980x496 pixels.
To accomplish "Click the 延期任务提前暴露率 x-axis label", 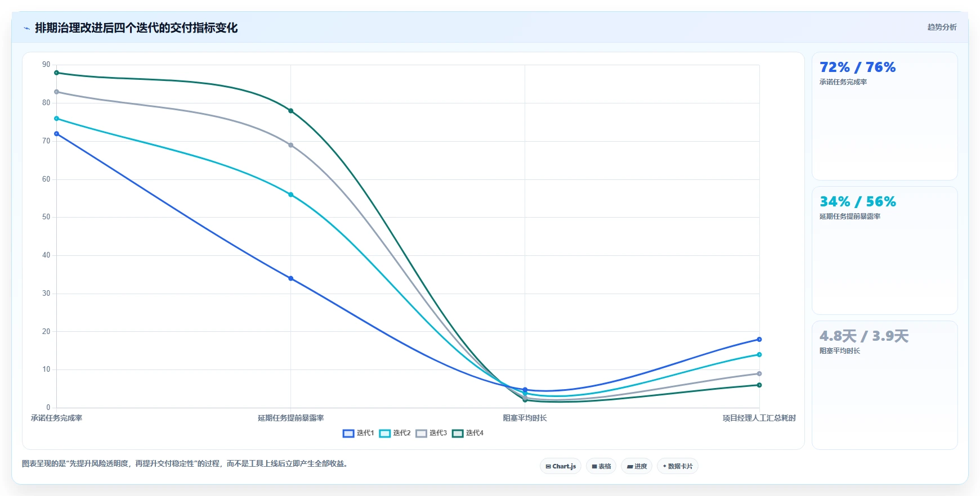I will [290, 418].
